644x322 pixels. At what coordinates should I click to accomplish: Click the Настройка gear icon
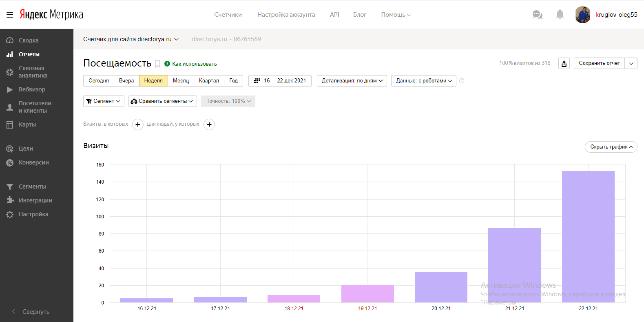10,214
